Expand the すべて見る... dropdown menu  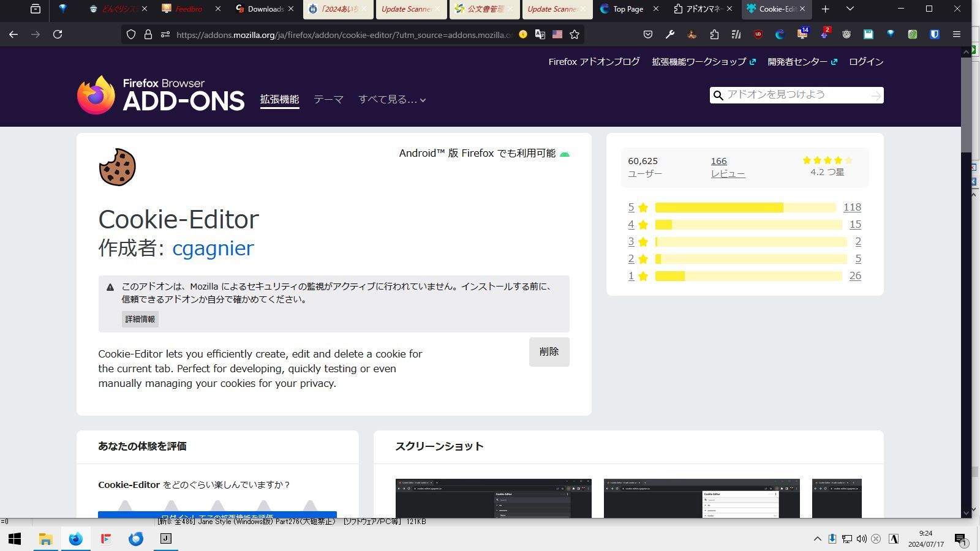pos(393,99)
